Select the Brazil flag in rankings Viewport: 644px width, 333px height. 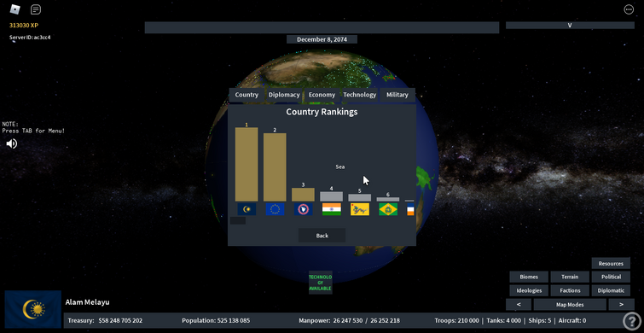(388, 209)
